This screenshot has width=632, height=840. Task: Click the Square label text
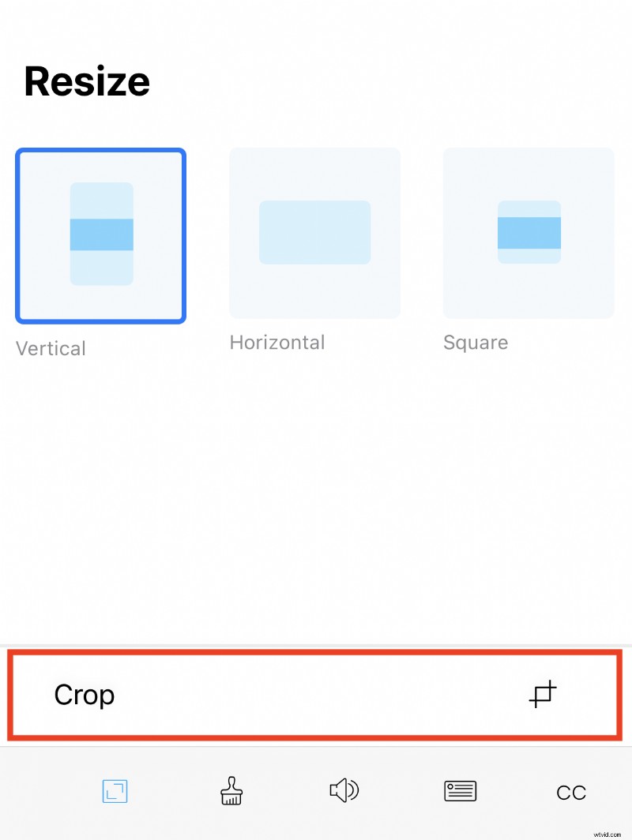pyautogui.click(x=475, y=342)
